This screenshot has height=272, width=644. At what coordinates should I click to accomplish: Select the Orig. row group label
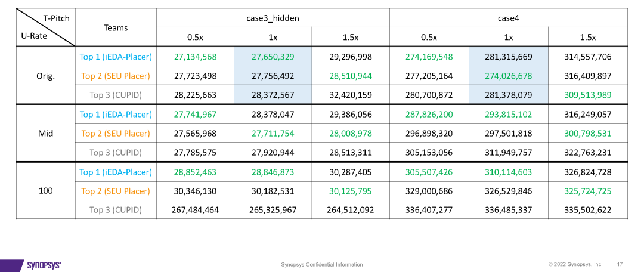(45, 76)
